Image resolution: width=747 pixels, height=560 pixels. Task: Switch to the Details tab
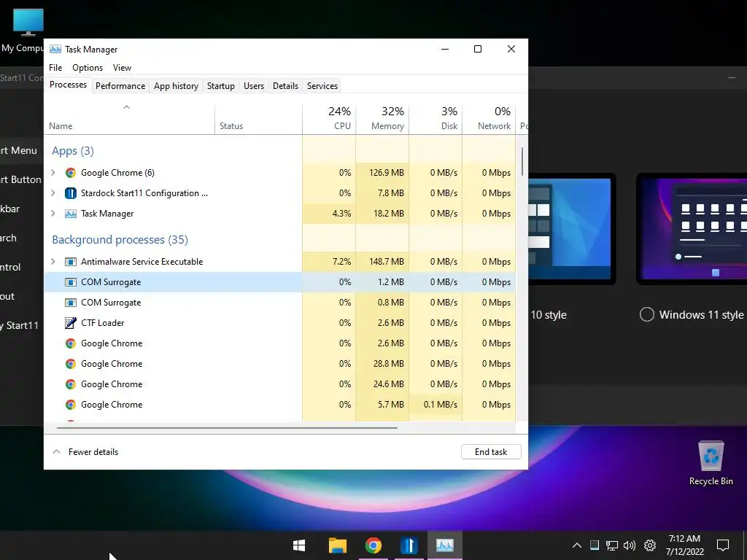[285, 86]
